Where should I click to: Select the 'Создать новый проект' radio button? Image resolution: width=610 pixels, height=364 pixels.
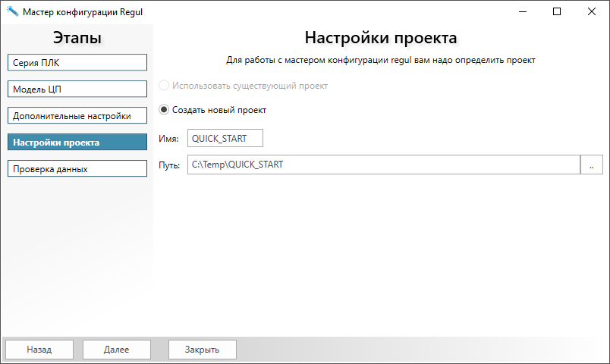tap(164, 110)
